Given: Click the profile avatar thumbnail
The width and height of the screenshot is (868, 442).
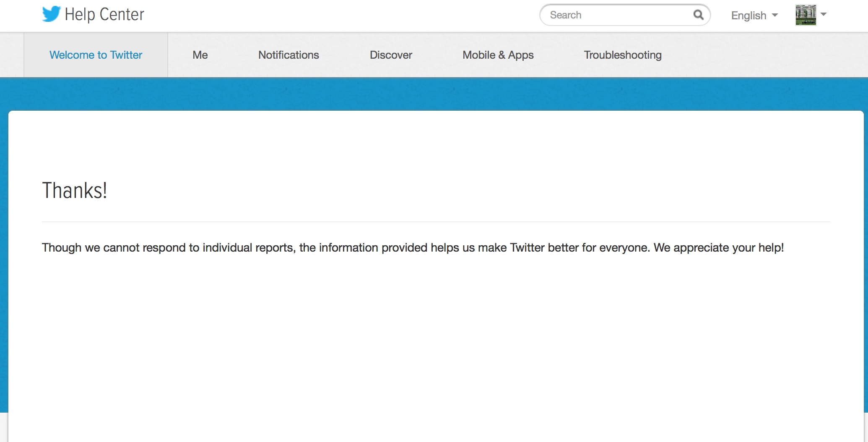Looking at the screenshot, I should click(x=806, y=14).
